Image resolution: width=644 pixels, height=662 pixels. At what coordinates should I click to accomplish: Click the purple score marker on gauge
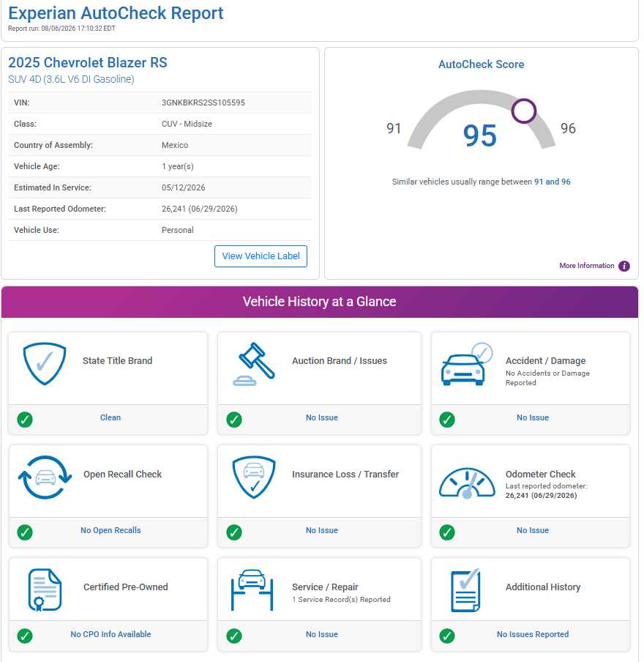pyautogui.click(x=524, y=111)
